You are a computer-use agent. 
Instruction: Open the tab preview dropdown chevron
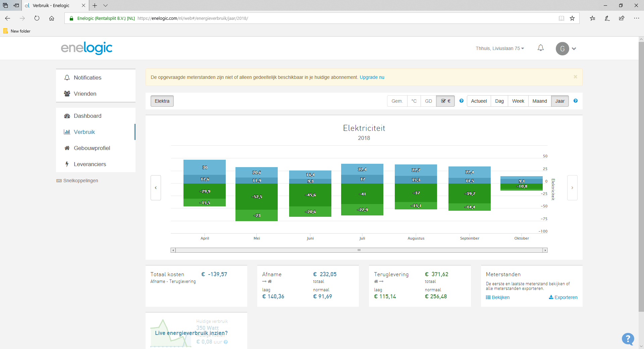point(105,5)
